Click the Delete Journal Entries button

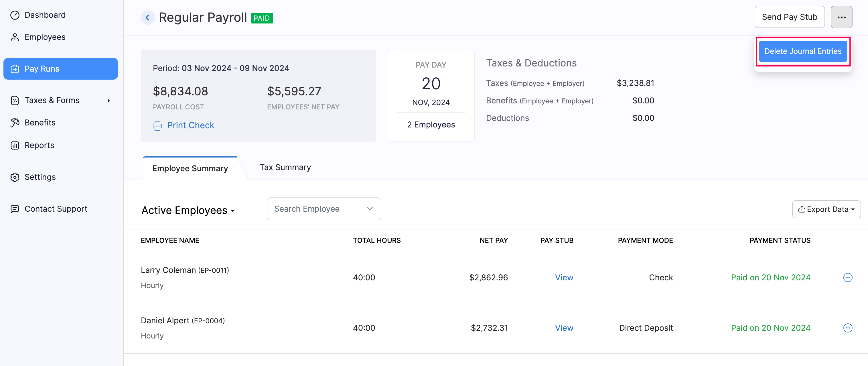pos(803,51)
